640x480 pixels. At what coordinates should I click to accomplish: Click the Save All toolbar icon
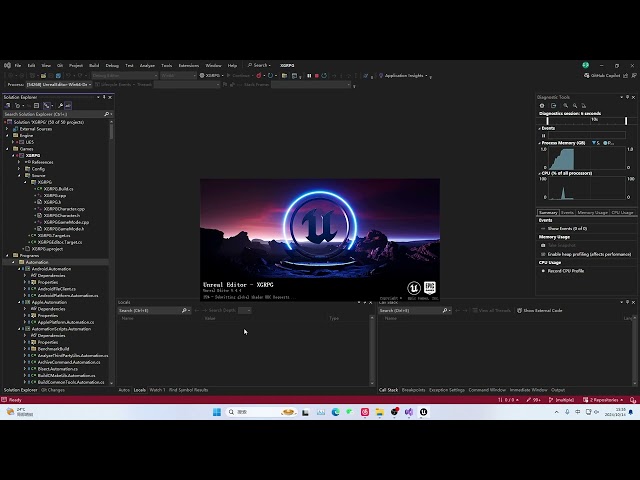pos(58,76)
